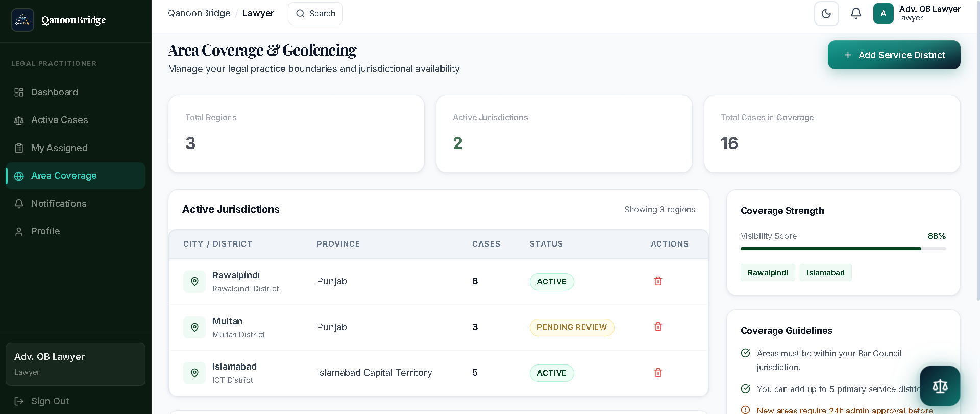Click the CITY / DISTRICT column header
The height and width of the screenshot is (414, 980).
(217, 244)
